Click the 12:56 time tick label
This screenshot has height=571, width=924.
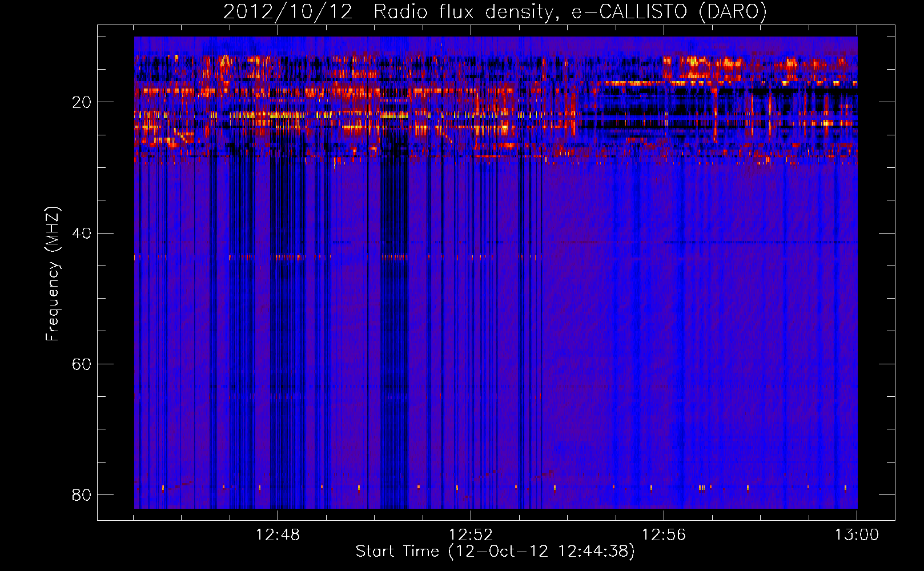[664, 535]
